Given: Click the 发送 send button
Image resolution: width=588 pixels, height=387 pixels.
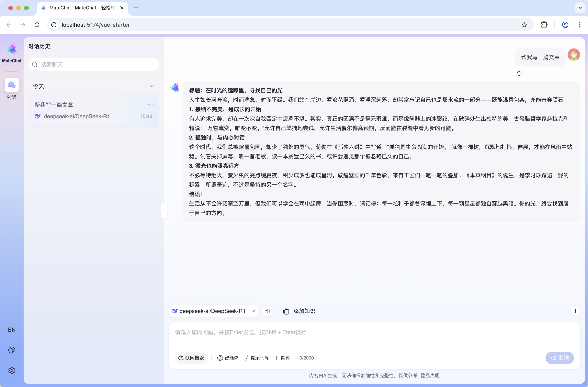Looking at the screenshot, I should coord(560,358).
